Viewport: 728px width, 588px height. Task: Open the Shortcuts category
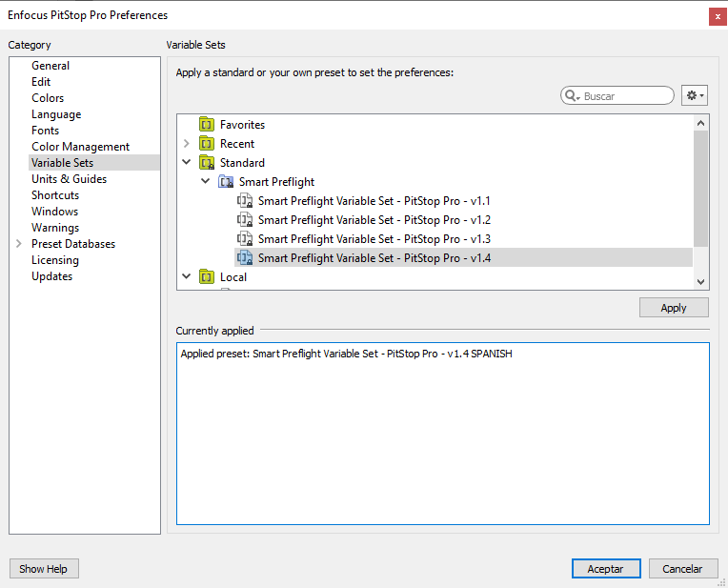[x=55, y=195]
